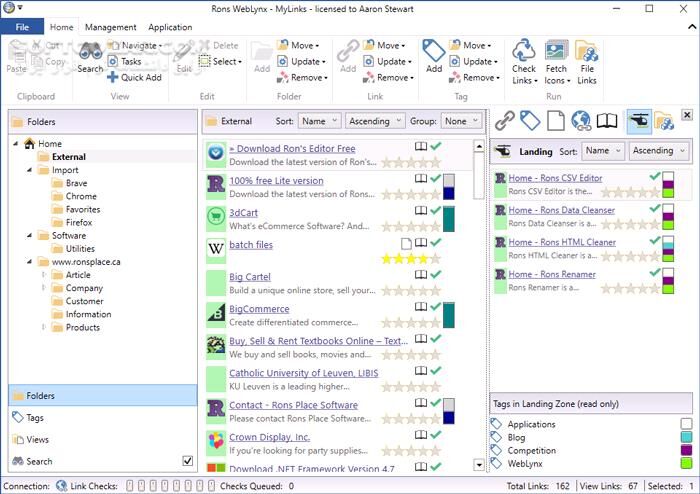Click the green checkmark on 3dCart link
This screenshot has width=700, height=494.
pos(435,211)
